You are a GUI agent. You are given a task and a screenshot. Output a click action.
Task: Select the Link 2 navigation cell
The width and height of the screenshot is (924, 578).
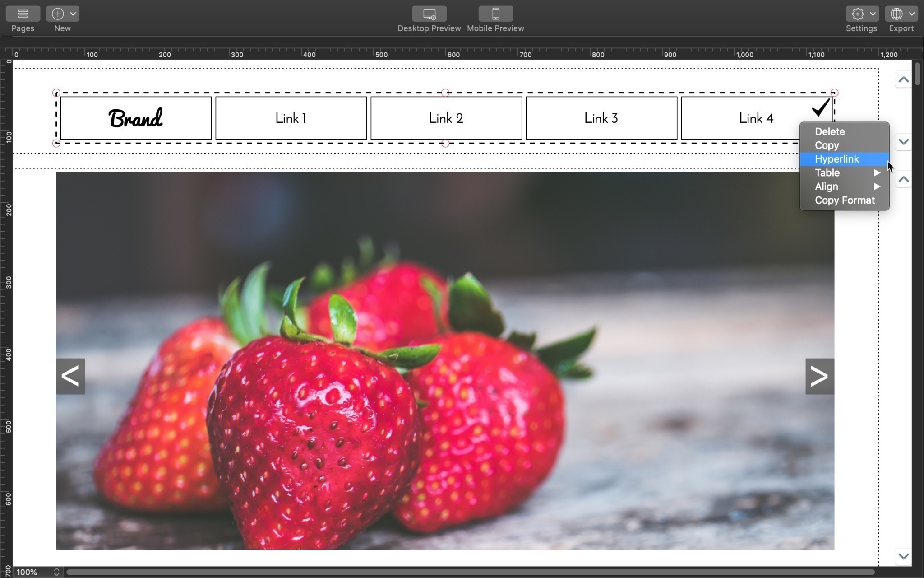point(446,118)
